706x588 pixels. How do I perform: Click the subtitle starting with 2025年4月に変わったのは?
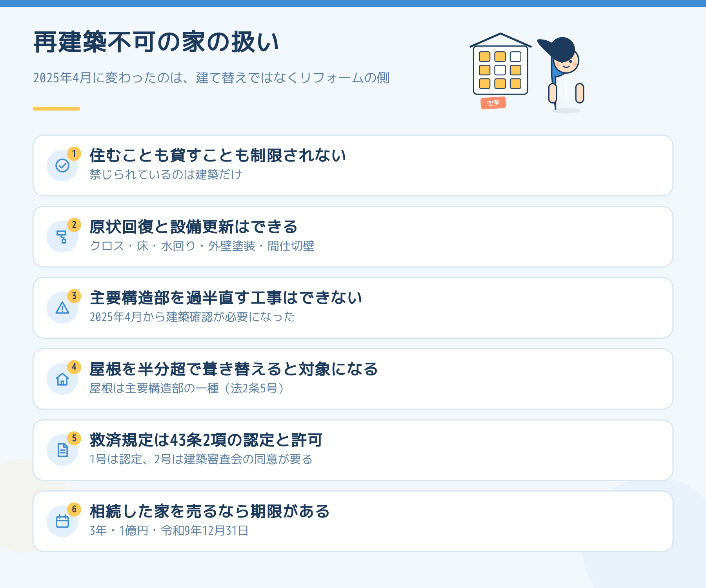pos(211,78)
